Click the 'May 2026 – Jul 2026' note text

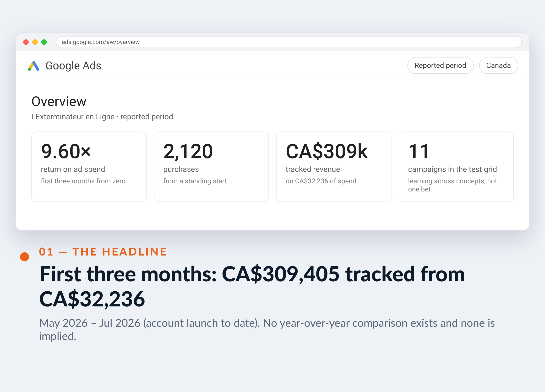[267, 330]
